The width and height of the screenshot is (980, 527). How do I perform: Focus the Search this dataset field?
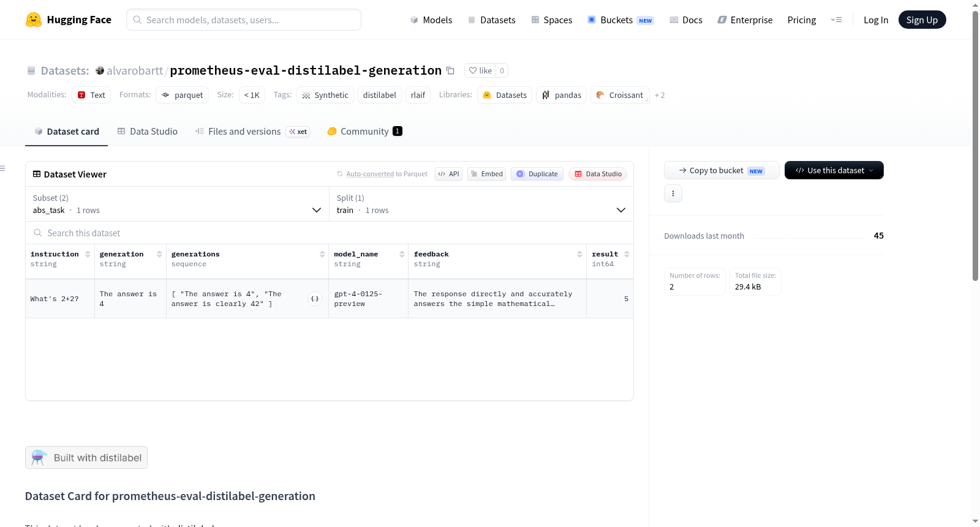[330, 233]
